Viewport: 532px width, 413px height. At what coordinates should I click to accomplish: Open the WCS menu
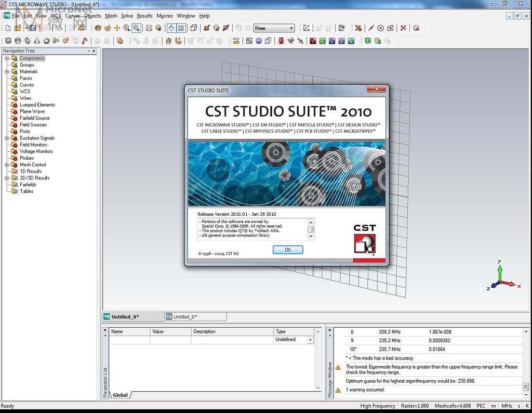tap(56, 16)
